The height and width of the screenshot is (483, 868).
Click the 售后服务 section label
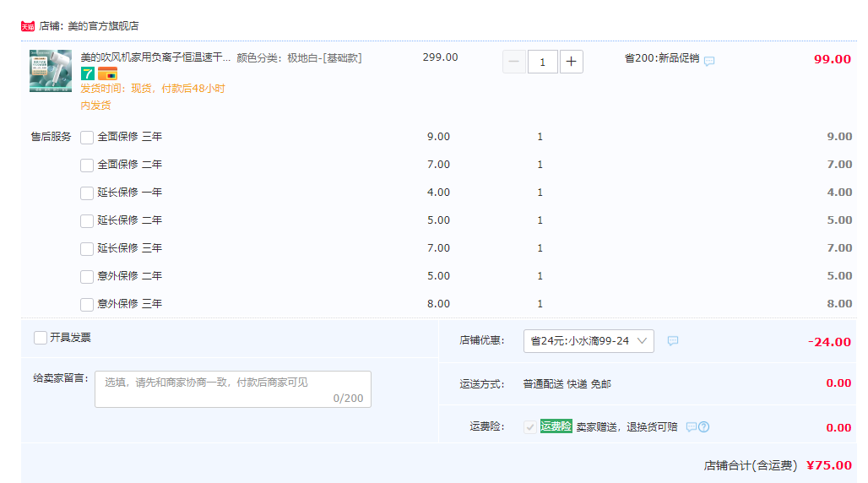[x=51, y=136]
